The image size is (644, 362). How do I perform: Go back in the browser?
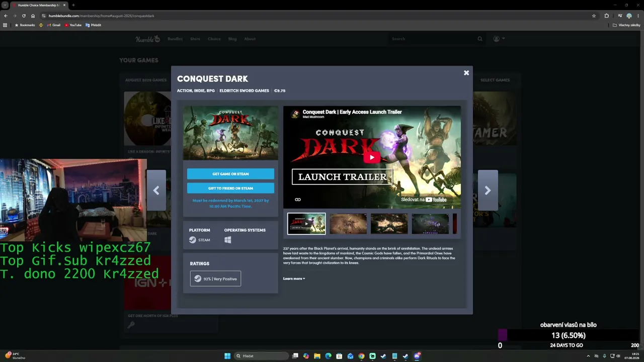pos(6,16)
